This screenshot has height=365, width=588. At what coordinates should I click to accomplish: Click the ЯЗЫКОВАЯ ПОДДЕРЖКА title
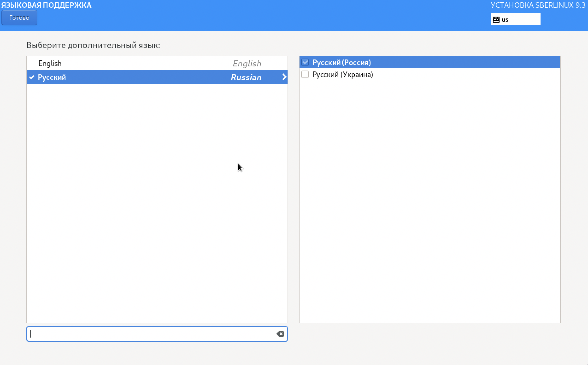click(x=46, y=5)
